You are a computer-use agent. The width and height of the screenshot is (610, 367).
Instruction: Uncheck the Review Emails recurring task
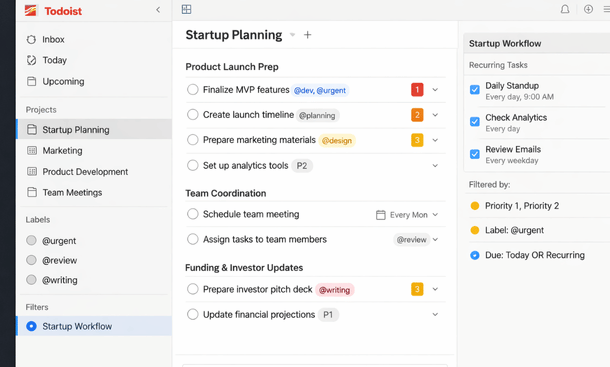point(475,154)
